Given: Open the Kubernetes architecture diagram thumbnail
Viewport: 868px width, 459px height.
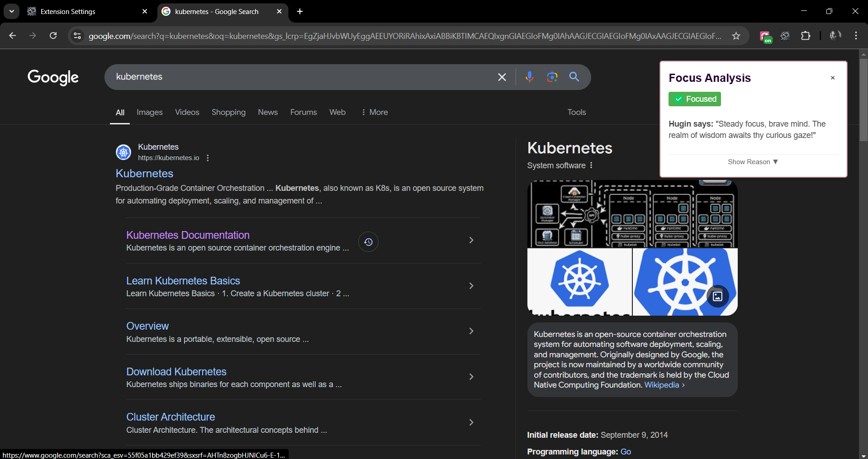Looking at the screenshot, I should pyautogui.click(x=632, y=214).
